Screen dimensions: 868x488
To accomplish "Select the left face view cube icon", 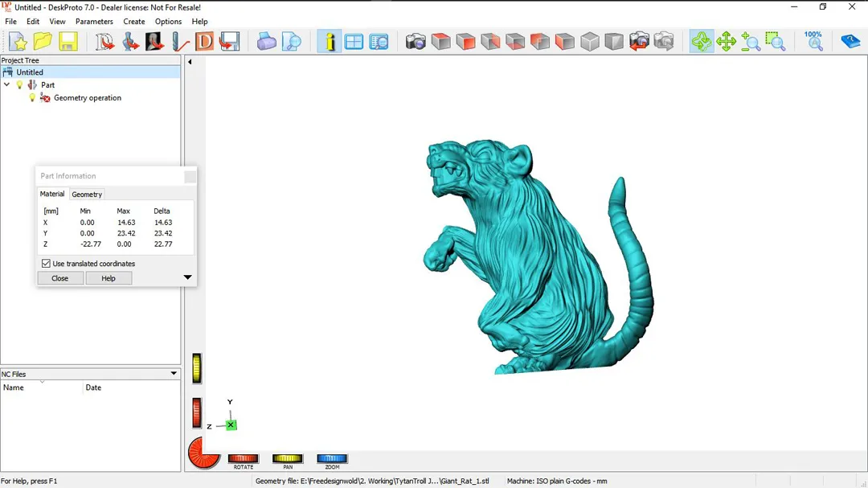I will point(540,42).
